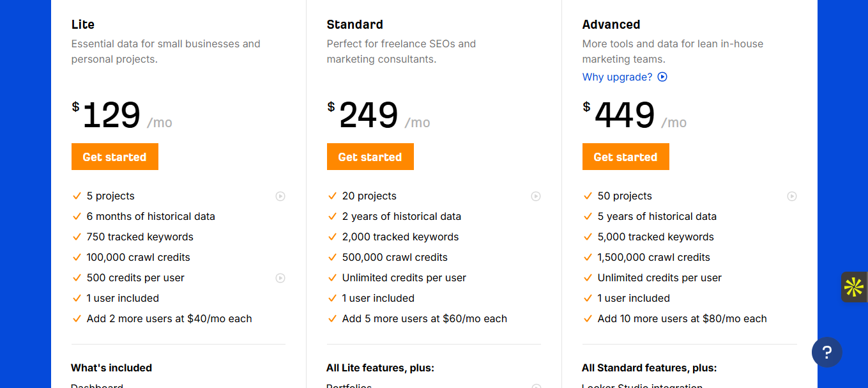Click the checkmark beside 2 years of historical data

pyautogui.click(x=332, y=217)
